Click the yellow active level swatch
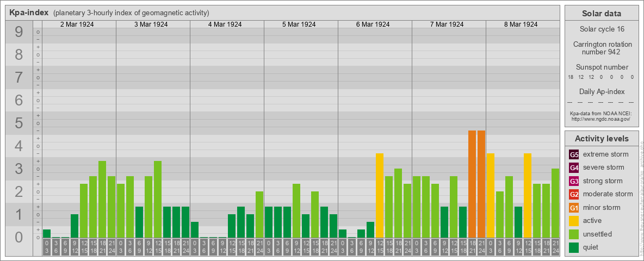 (x=574, y=221)
